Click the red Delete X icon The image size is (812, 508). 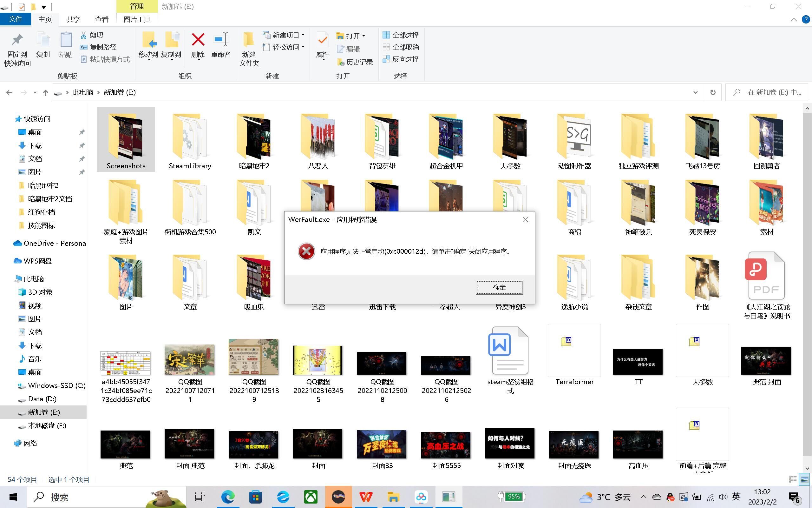pyautogui.click(x=198, y=40)
